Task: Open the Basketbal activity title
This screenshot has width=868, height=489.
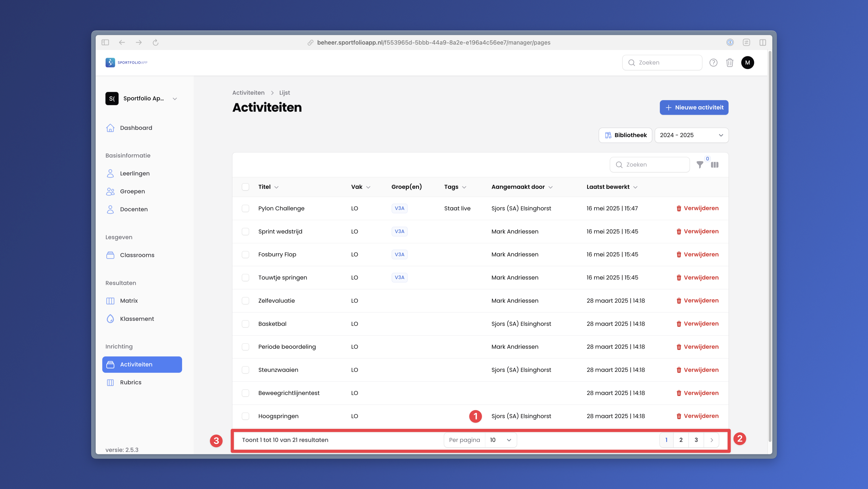Action: click(x=272, y=324)
